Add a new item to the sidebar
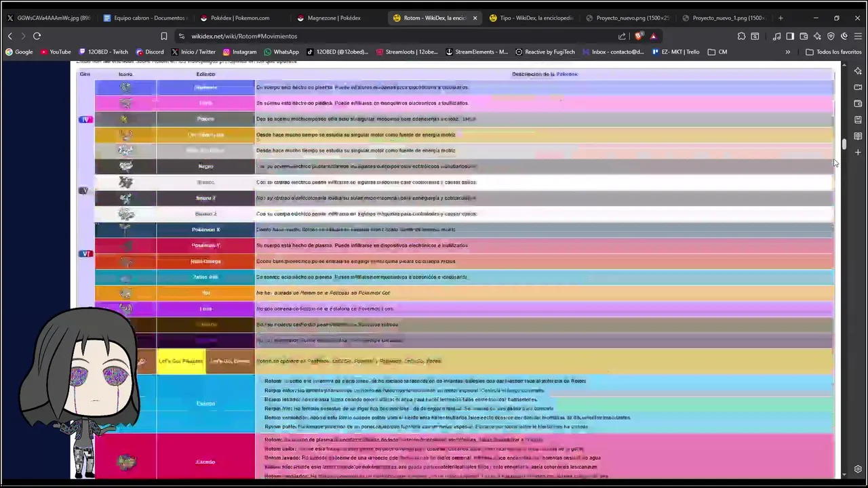Viewport: 868px width, 488px height. point(858,152)
